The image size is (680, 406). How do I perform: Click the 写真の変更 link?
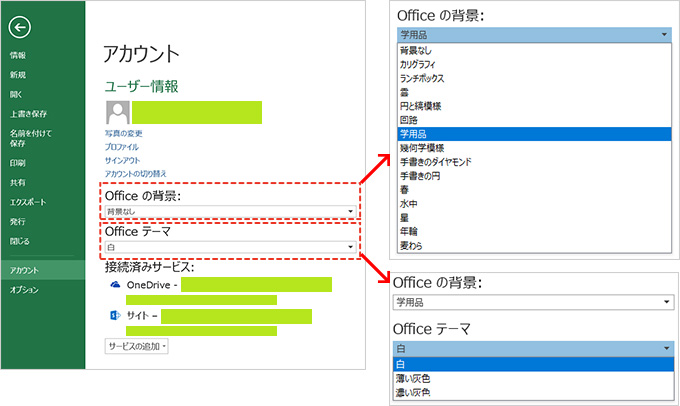(x=124, y=133)
